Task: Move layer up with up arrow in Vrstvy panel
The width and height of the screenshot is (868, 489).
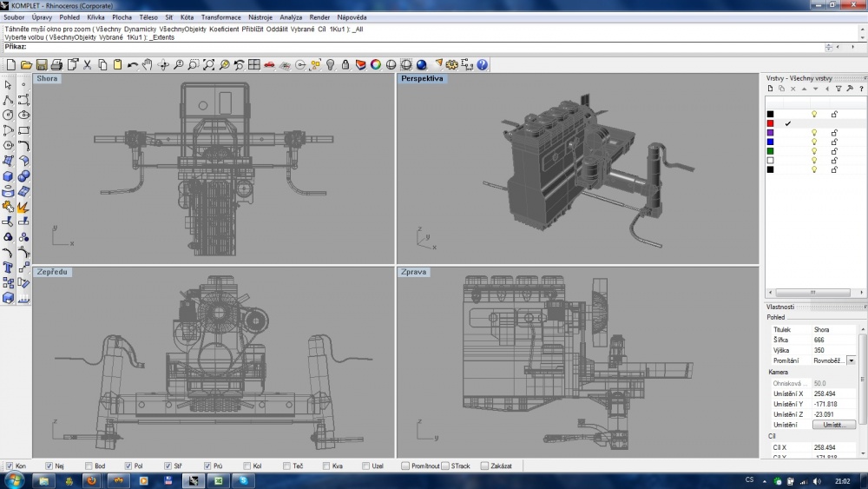Action: pos(805,89)
